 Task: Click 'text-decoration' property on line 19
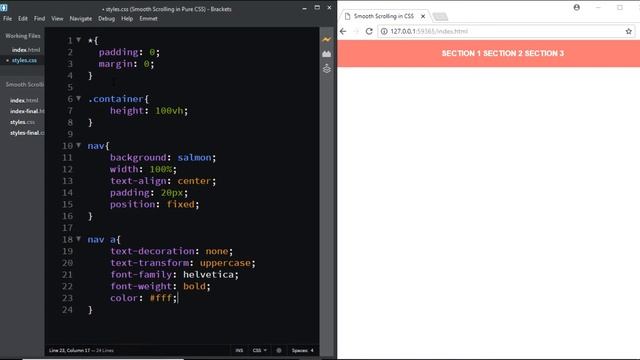pos(152,251)
